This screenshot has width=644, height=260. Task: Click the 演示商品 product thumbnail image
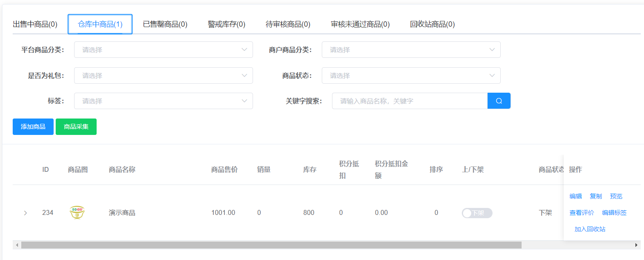coord(77,212)
